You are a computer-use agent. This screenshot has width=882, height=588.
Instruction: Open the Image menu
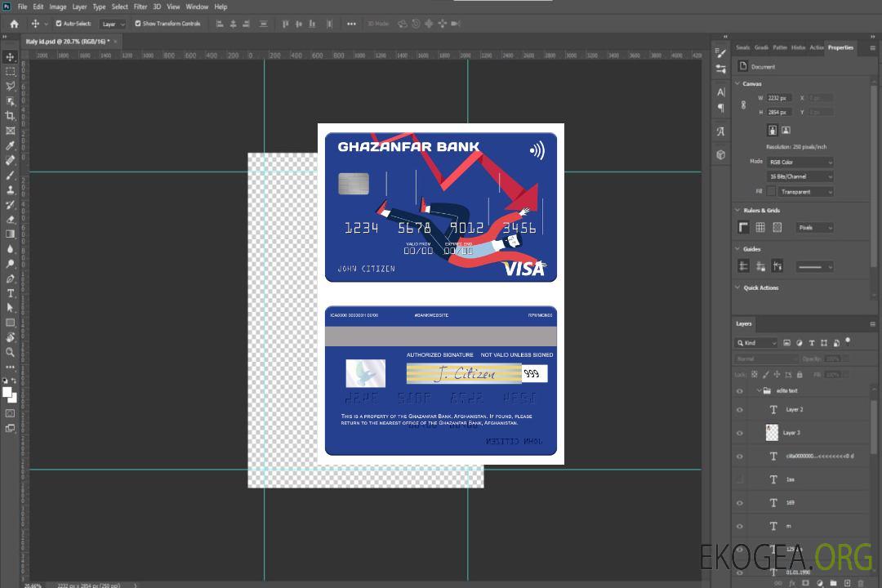coord(57,7)
